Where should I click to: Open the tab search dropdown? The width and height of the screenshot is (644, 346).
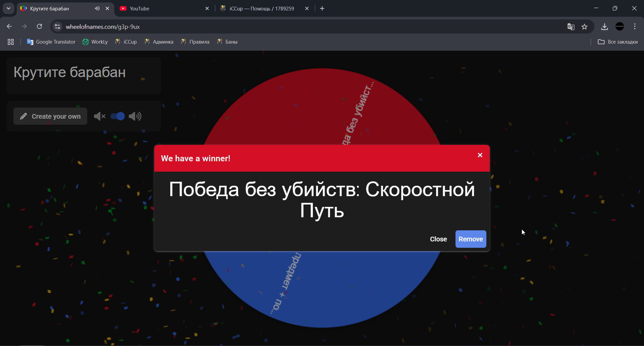click(8, 8)
